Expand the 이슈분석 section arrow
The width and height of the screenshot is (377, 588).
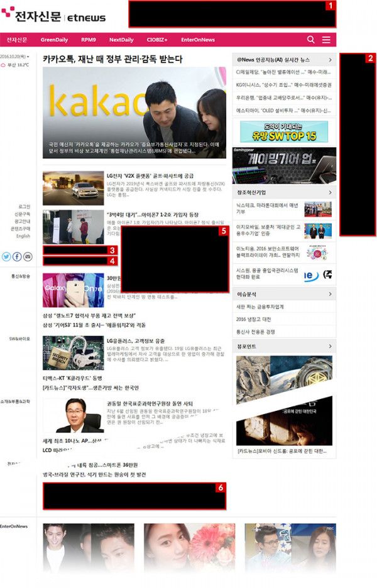coord(330,294)
